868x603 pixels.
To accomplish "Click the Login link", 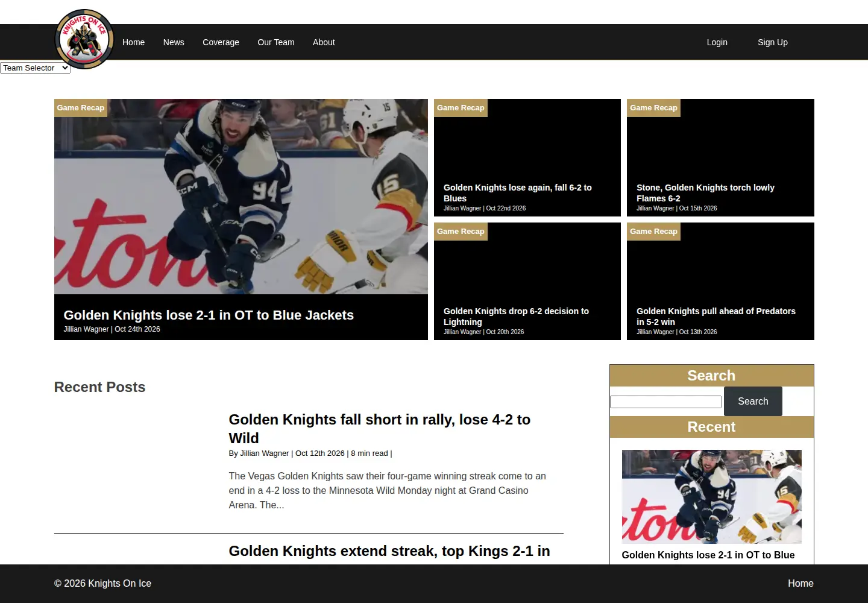I will 717,42.
